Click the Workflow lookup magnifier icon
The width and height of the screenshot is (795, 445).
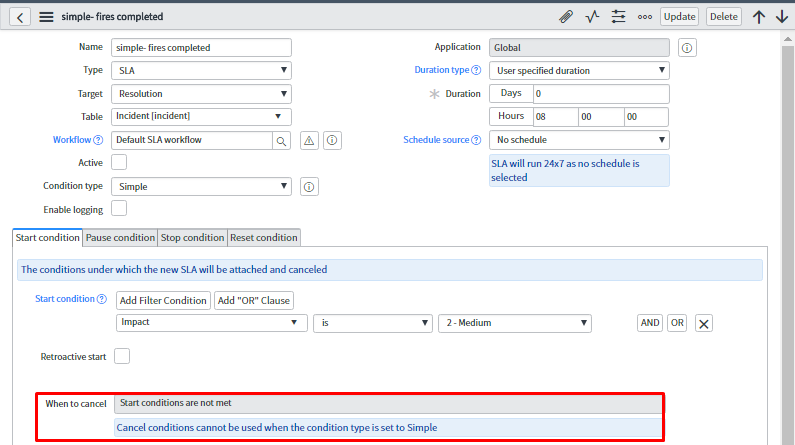click(x=281, y=140)
